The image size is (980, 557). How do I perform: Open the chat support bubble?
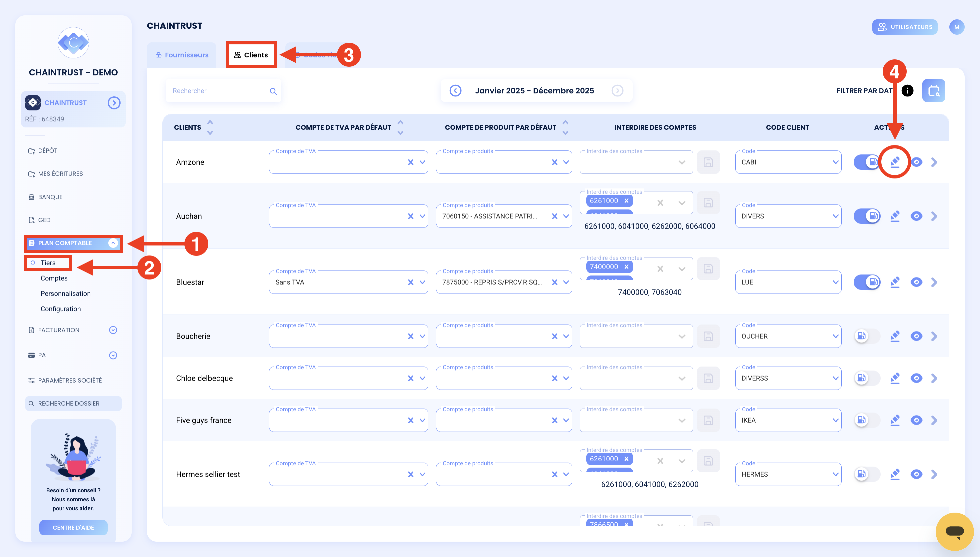[954, 531]
